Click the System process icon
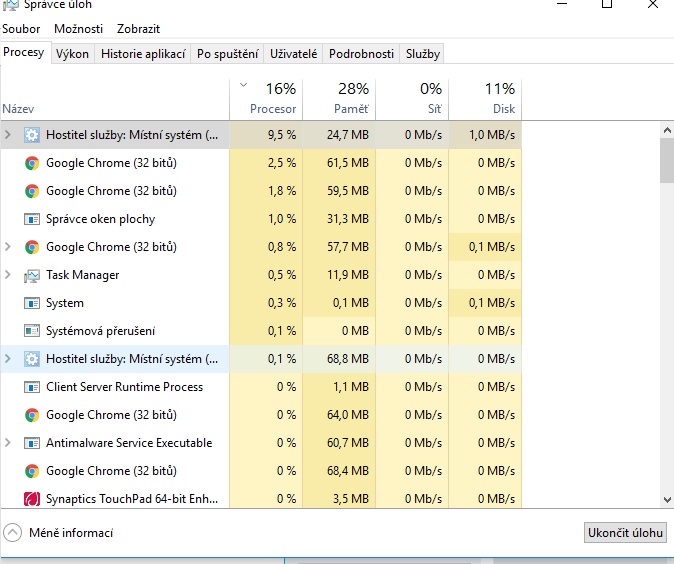 click(x=32, y=303)
